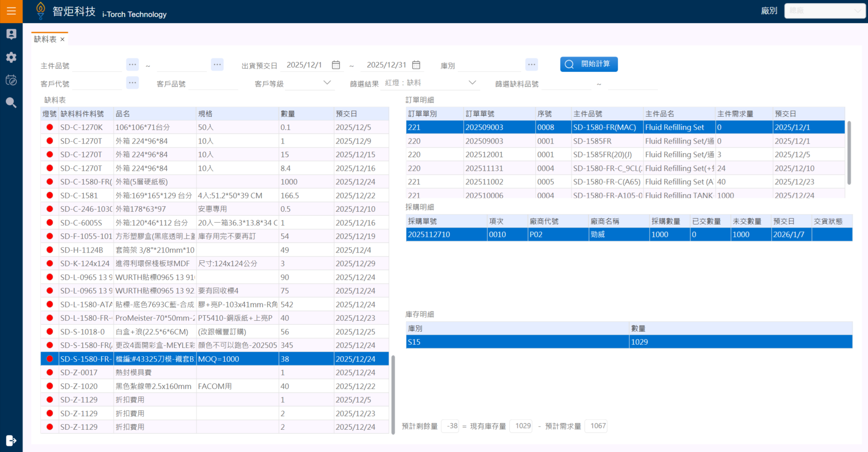Open the settings gear in sidebar
This screenshot has height=452, width=868.
coord(11,57)
